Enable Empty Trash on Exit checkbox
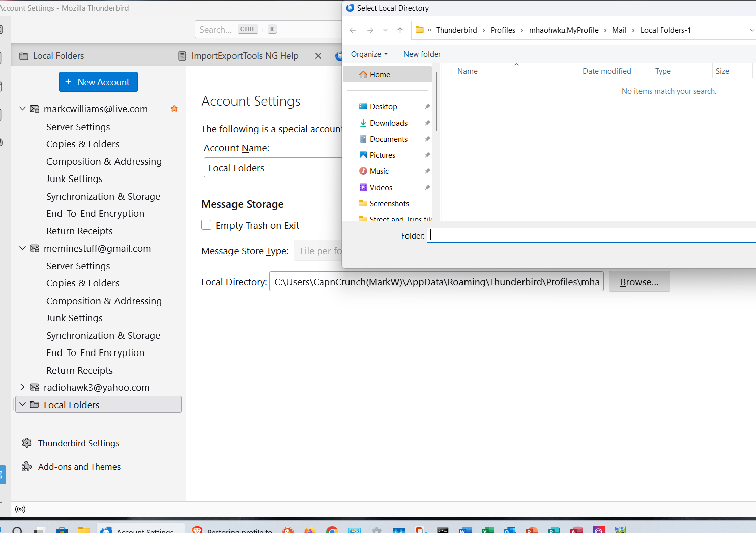Image resolution: width=756 pixels, height=533 pixels. pos(206,225)
